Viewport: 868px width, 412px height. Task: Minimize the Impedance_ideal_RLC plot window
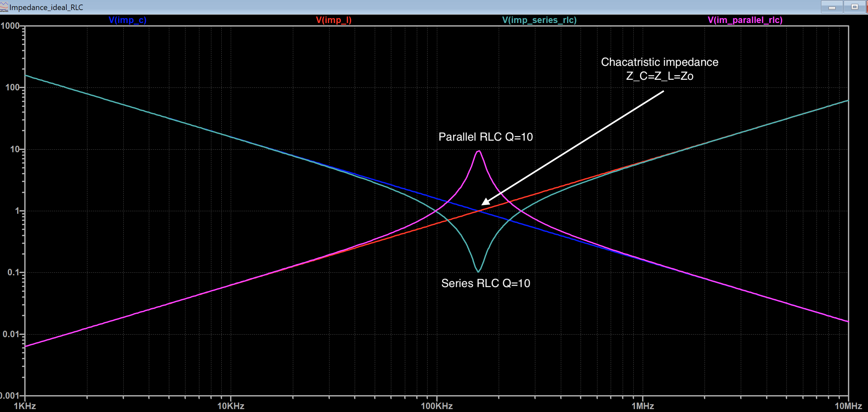(832, 7)
